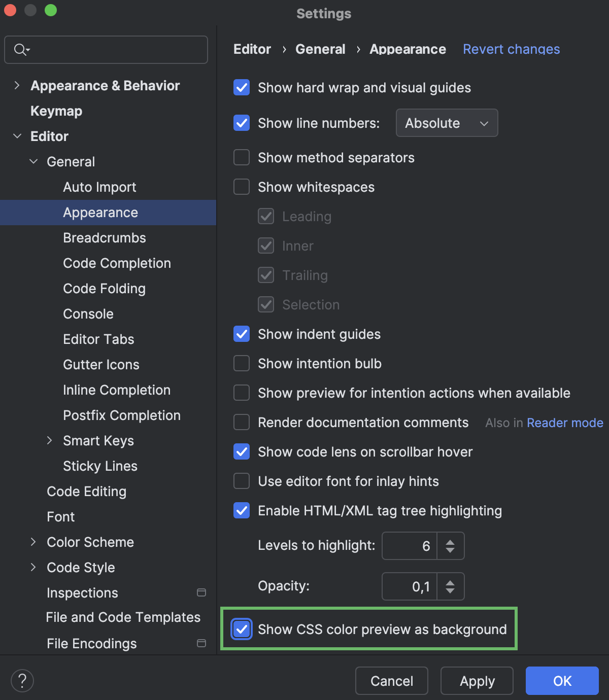Image resolution: width=609 pixels, height=700 pixels.
Task: Open the Absolute line numbering dropdown
Action: 446,123
